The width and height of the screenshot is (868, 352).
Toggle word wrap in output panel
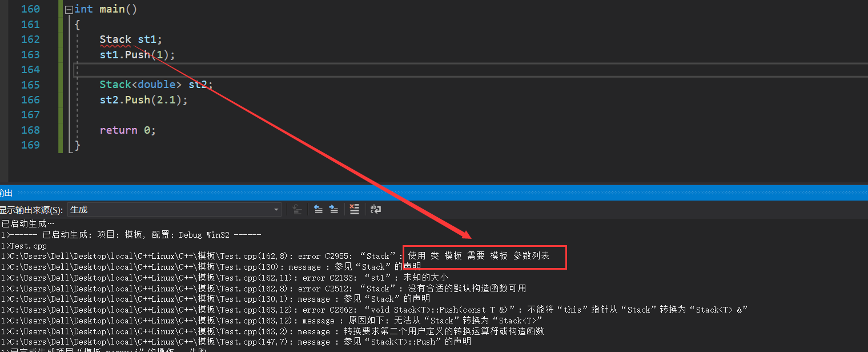click(375, 210)
